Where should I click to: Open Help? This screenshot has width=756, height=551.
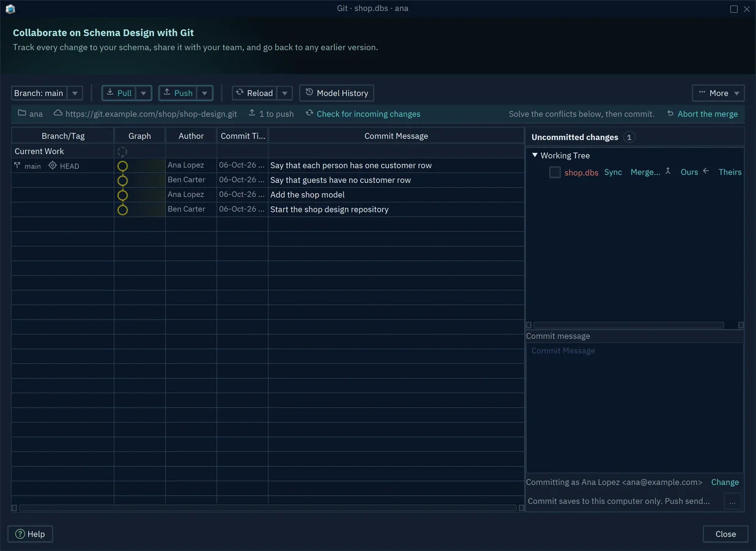pos(31,534)
